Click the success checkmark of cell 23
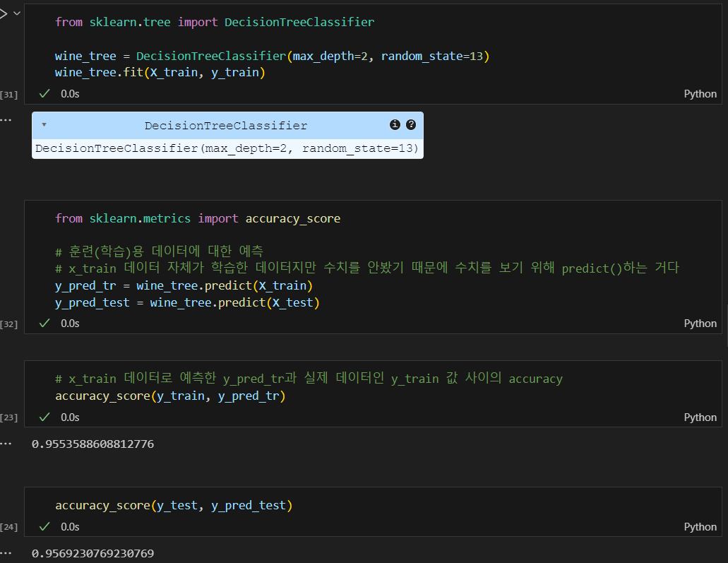Viewport: 728px width, 563px height. click(x=44, y=417)
